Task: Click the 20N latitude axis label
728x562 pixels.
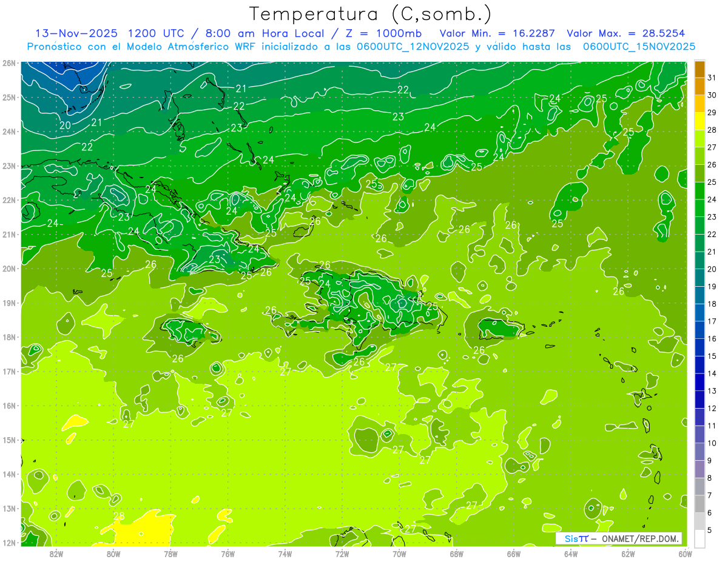Action: click(8, 269)
